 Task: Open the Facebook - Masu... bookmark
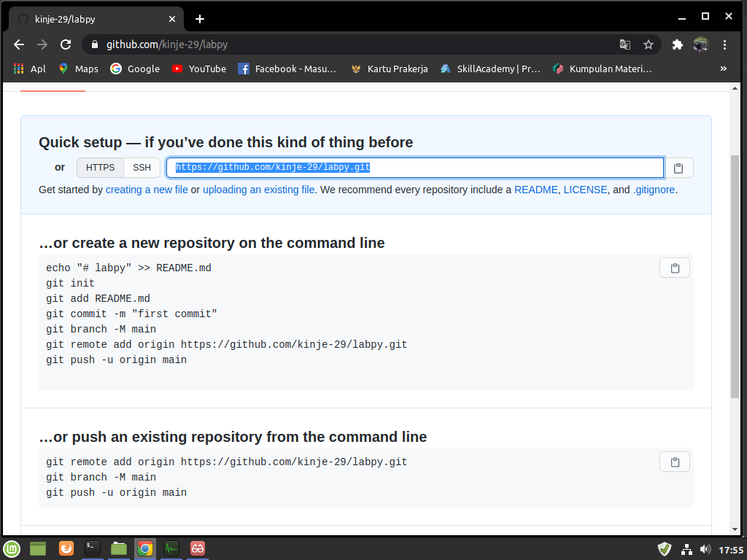pyautogui.click(x=287, y=69)
